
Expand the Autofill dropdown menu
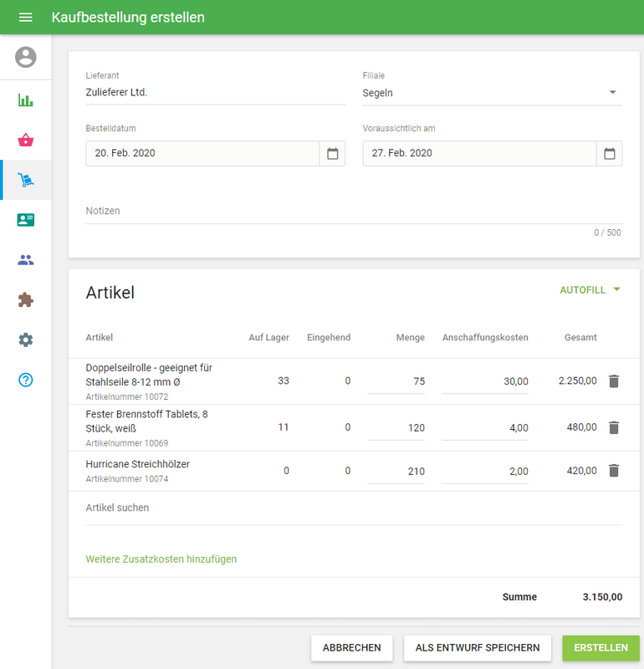click(590, 290)
